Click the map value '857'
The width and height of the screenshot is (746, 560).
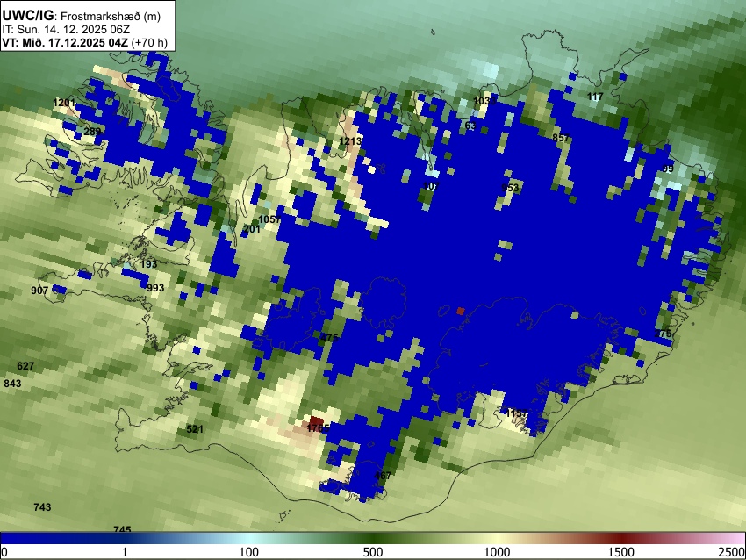(x=561, y=138)
